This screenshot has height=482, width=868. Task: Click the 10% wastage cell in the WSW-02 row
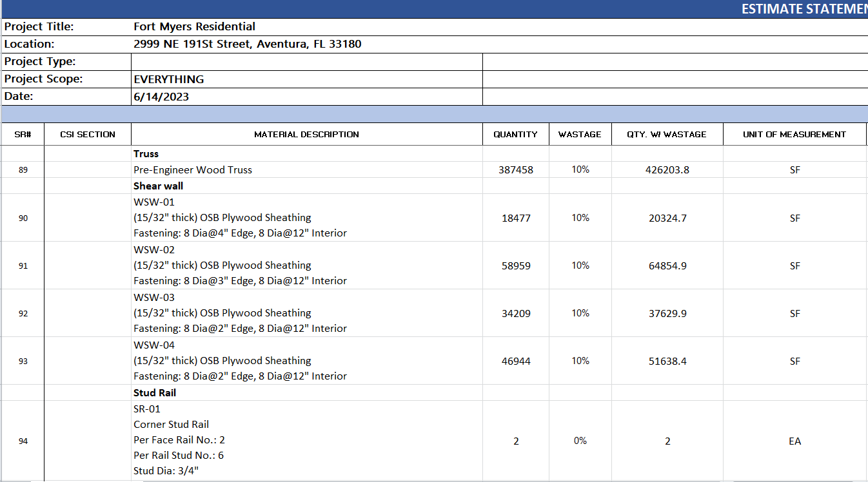pyautogui.click(x=580, y=265)
